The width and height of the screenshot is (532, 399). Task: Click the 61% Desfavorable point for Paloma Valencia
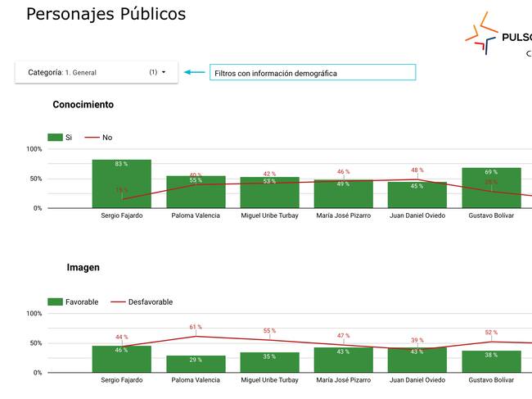point(196,336)
